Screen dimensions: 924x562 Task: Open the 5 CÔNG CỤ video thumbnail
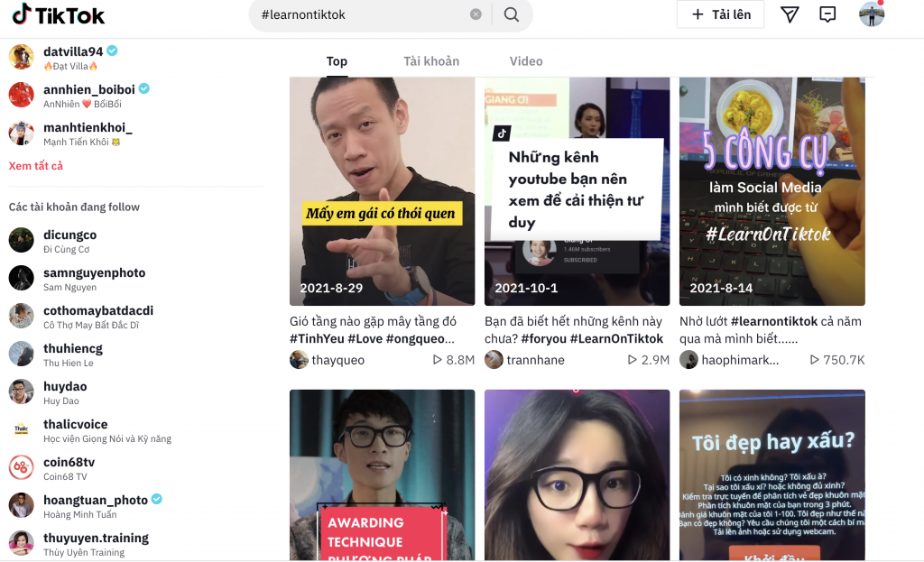click(x=772, y=191)
